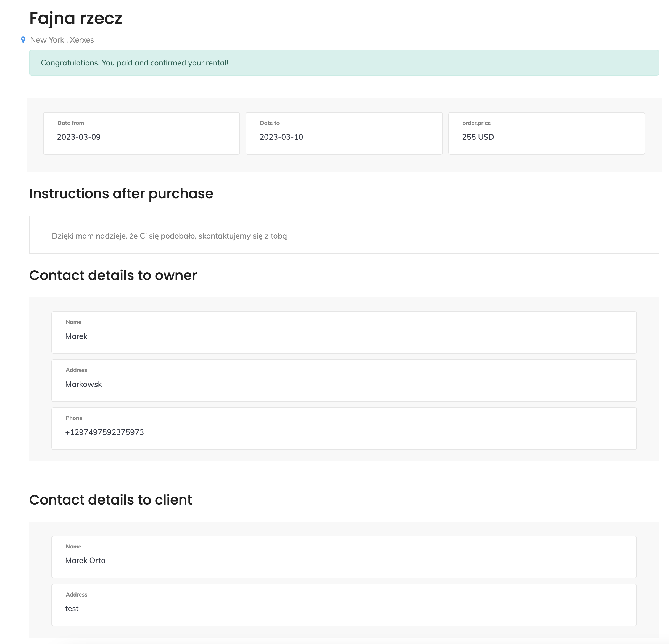Click the Contact details to client heading
669x644 pixels.
[x=110, y=500]
